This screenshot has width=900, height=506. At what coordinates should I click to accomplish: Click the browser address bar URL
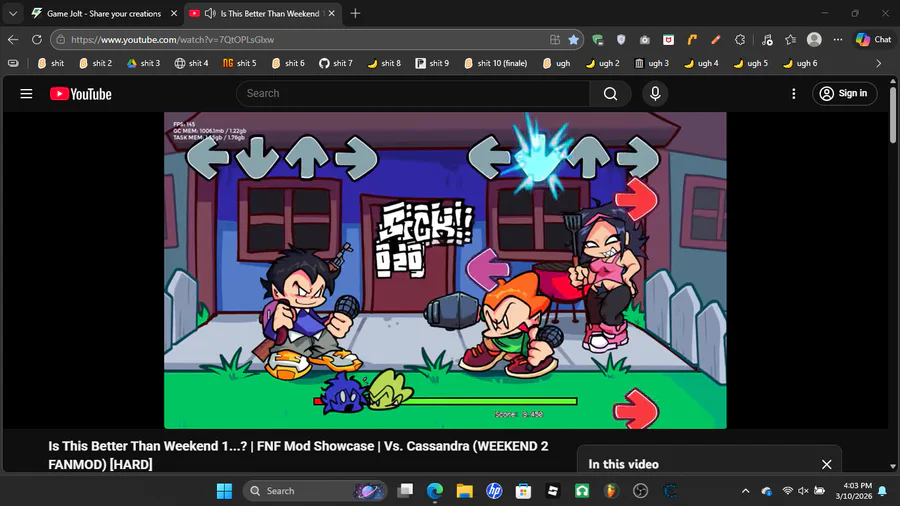coord(173,40)
